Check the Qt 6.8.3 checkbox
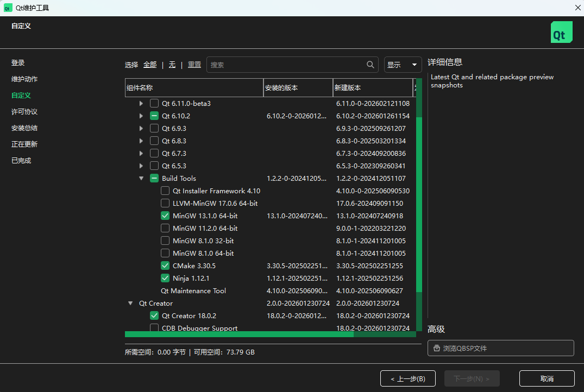The image size is (584, 392). 154,141
